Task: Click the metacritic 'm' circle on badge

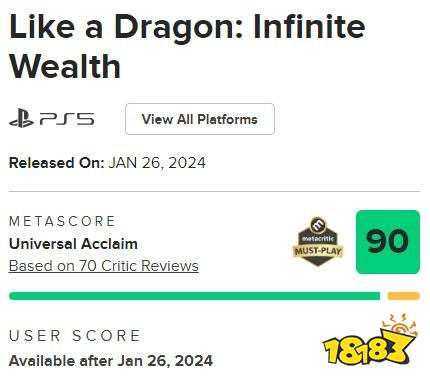Action: coord(318,225)
